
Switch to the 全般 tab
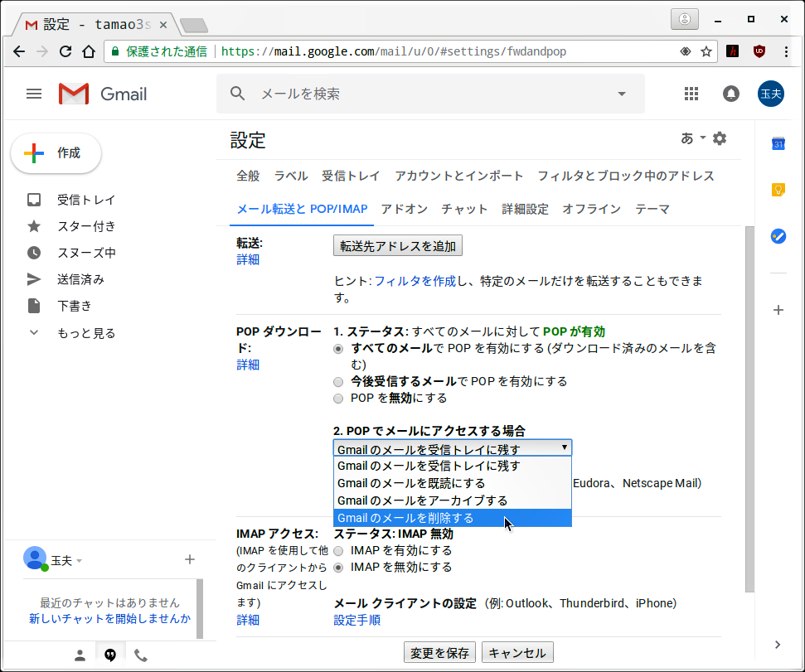pyautogui.click(x=248, y=176)
